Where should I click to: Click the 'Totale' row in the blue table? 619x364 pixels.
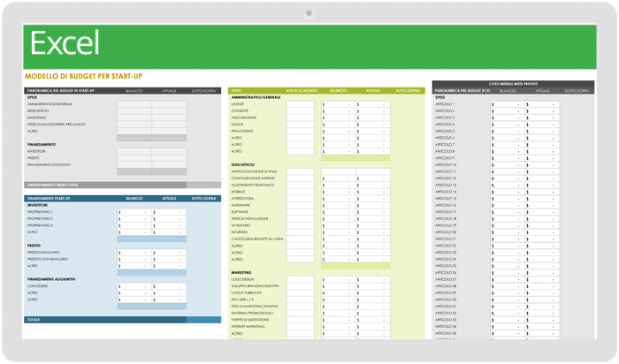[122, 320]
